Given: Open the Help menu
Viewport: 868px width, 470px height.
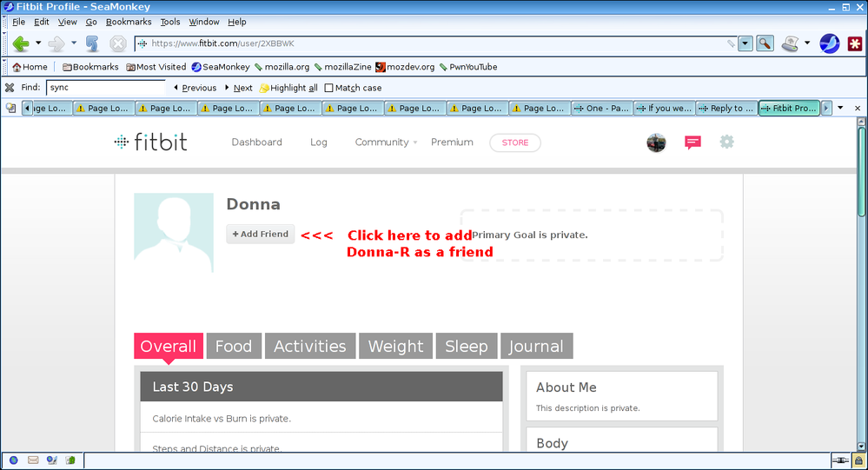Looking at the screenshot, I should (x=237, y=22).
